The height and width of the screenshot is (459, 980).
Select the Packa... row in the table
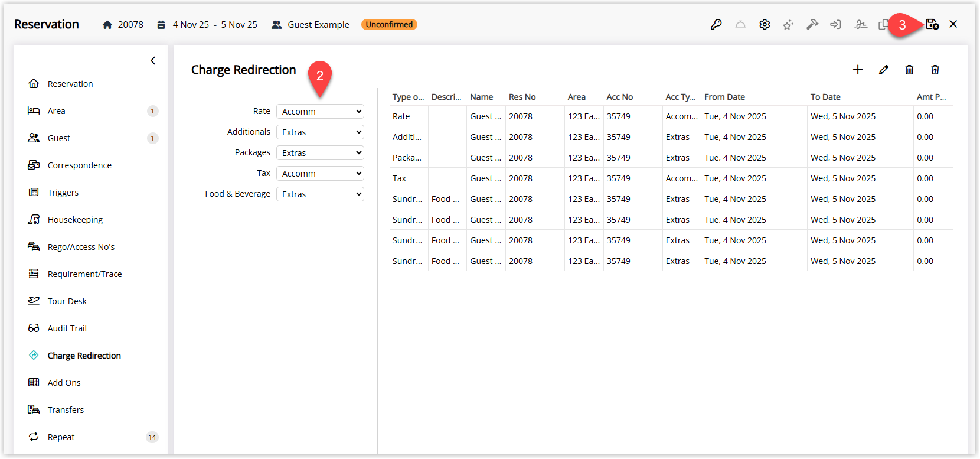click(671, 158)
